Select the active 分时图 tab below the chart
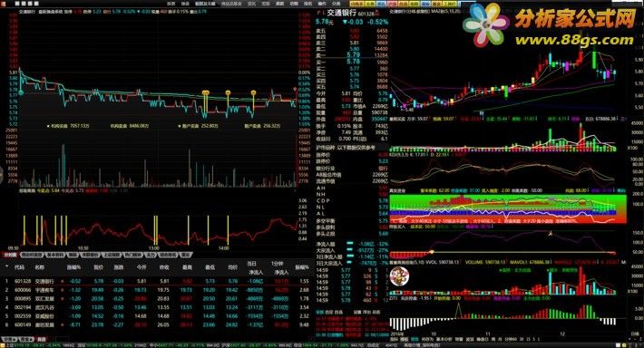This screenshot has height=348, width=644. click(x=10, y=255)
